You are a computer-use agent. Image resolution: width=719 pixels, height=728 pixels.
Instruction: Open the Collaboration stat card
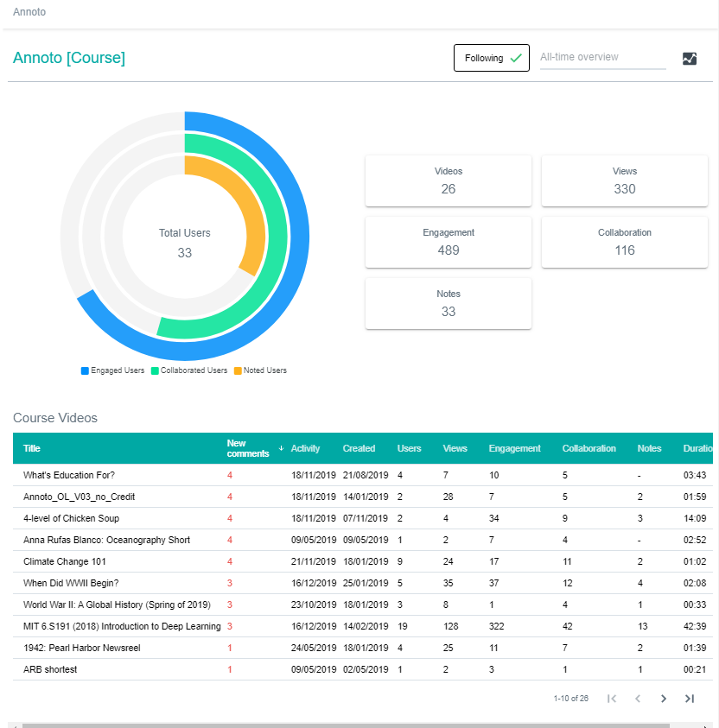(625, 242)
